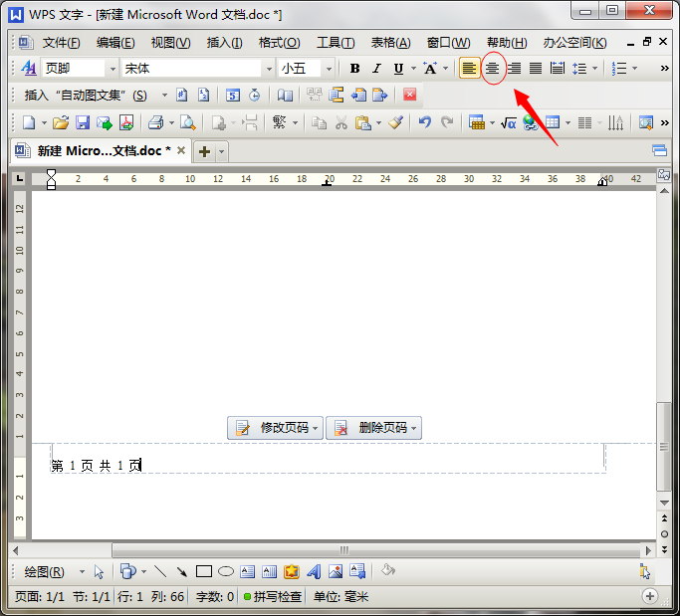This screenshot has width=680, height=616.
Task: Add a new document tab with plus button
Action: coord(205,151)
